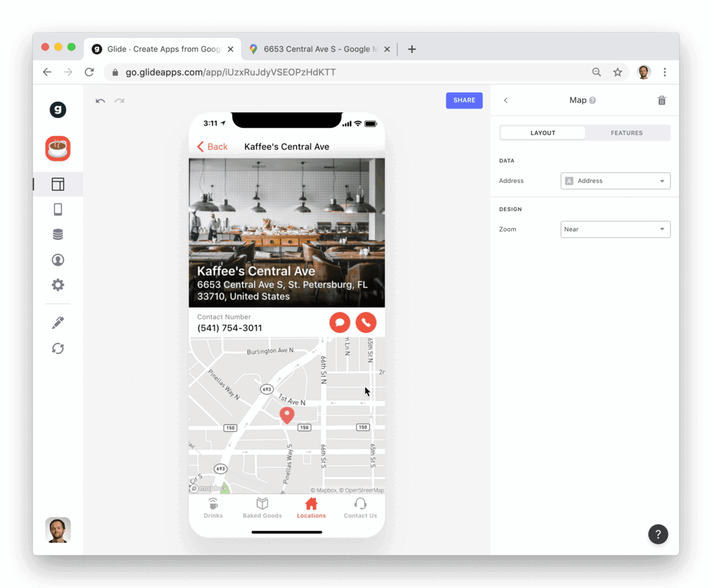Go back using panel chevron arrow

pos(506,100)
